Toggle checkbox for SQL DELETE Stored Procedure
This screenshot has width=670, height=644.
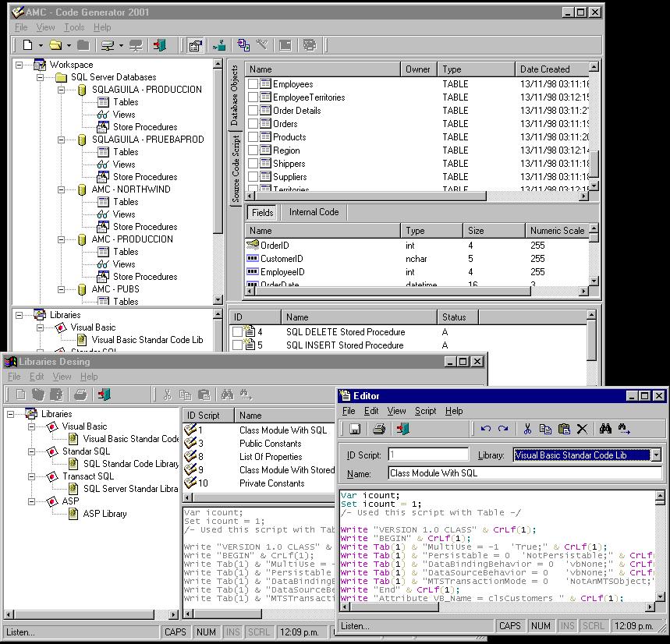237,332
